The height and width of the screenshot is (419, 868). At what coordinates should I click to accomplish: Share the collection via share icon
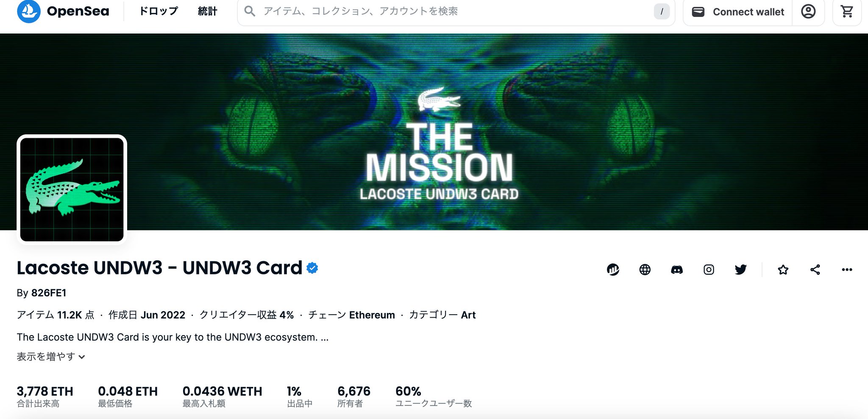pyautogui.click(x=815, y=269)
